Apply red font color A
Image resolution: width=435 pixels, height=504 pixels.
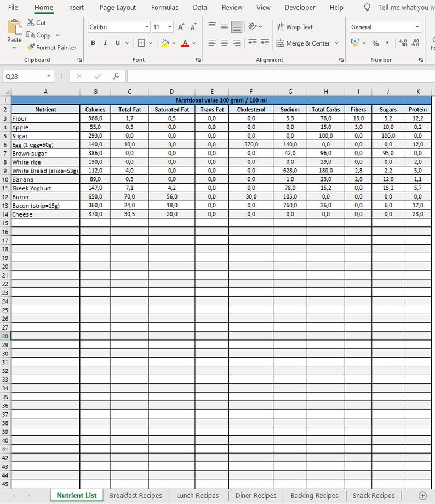[185, 43]
